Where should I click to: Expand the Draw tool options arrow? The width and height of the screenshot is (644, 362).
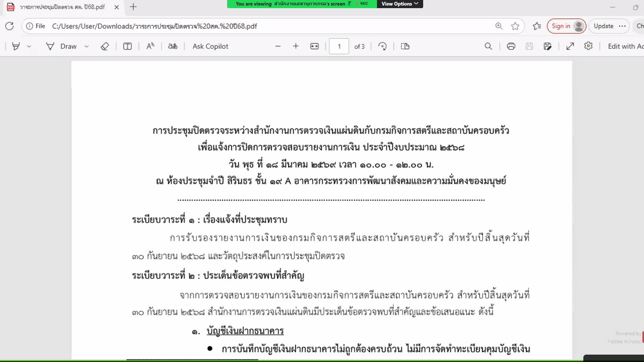pos(86,46)
